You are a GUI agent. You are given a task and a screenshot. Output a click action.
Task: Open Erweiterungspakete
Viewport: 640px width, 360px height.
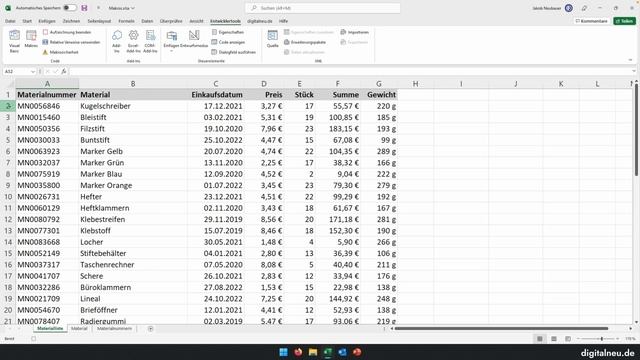point(305,42)
